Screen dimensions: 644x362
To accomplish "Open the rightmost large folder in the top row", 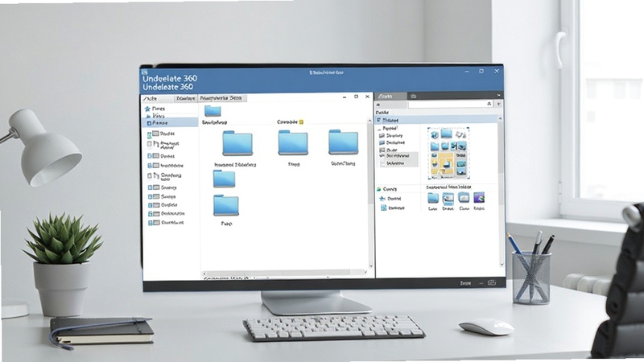I will [x=344, y=142].
